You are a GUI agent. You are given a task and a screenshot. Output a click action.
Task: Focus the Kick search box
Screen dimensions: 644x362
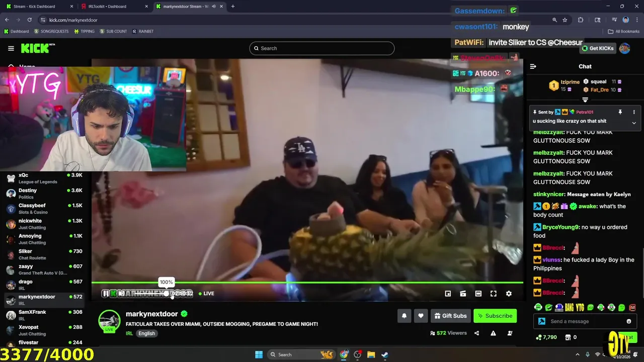coord(322,48)
